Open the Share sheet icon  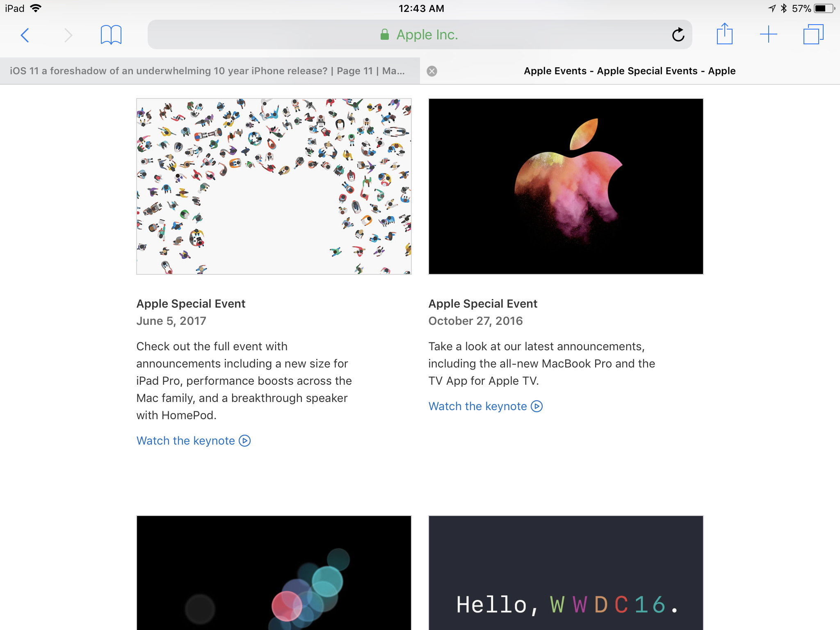pyautogui.click(x=724, y=34)
